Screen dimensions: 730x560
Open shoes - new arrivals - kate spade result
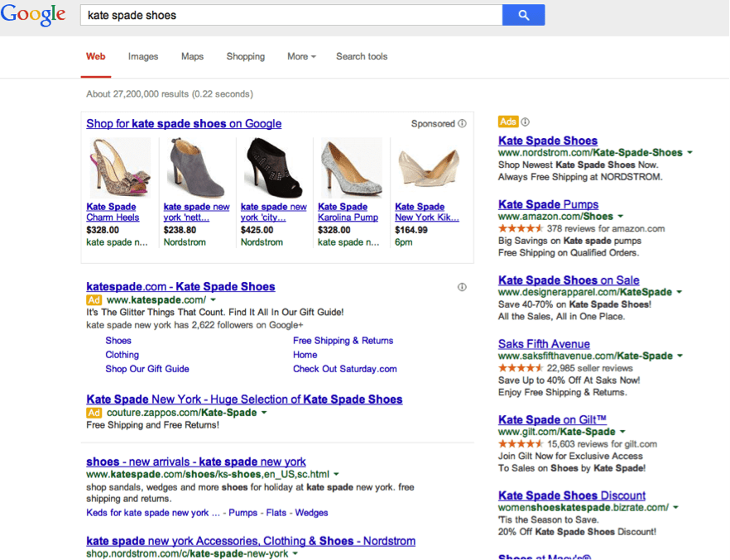[x=196, y=462]
